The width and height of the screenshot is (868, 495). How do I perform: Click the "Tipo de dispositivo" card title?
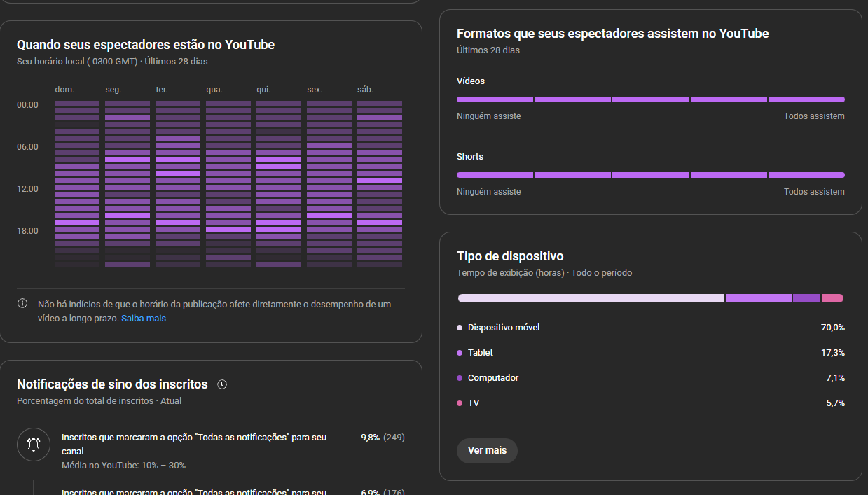510,256
